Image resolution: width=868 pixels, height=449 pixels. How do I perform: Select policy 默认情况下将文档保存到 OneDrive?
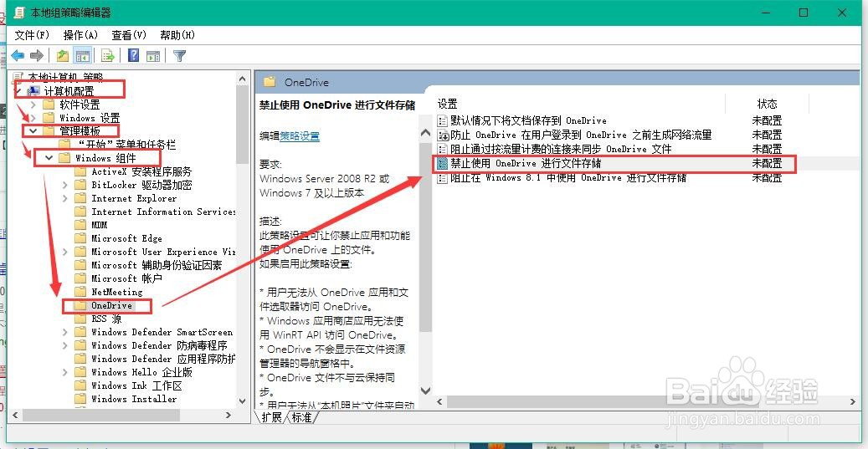(528, 120)
